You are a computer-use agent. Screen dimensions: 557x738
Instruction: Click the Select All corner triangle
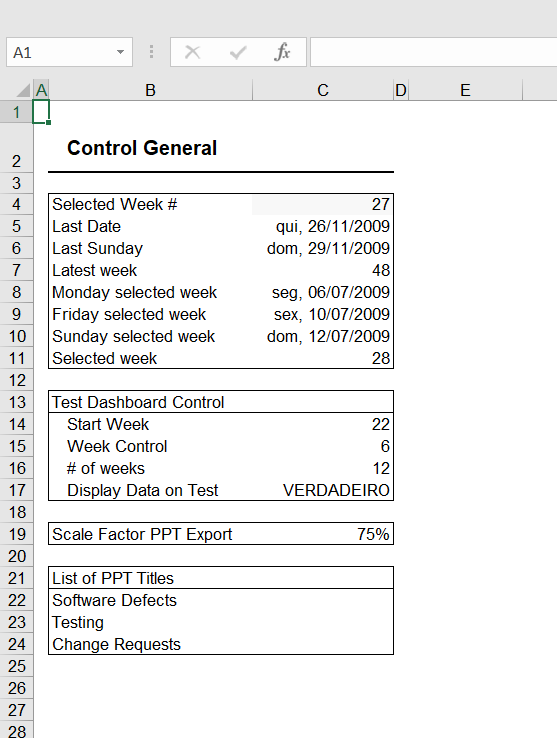coord(23,90)
